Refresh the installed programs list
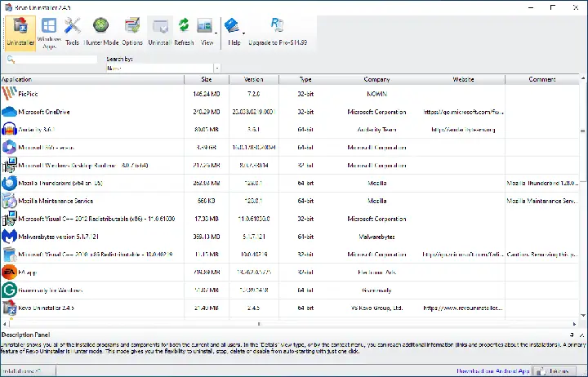Image resolution: width=588 pixels, height=377 pixels. tap(184, 32)
